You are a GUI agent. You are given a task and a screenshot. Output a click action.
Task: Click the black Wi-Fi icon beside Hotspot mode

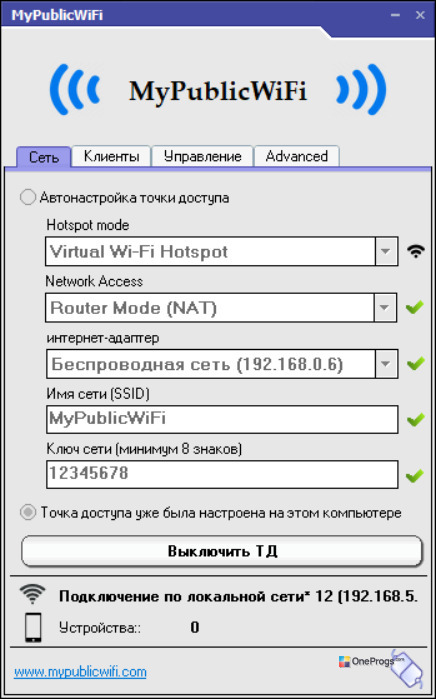(x=415, y=252)
